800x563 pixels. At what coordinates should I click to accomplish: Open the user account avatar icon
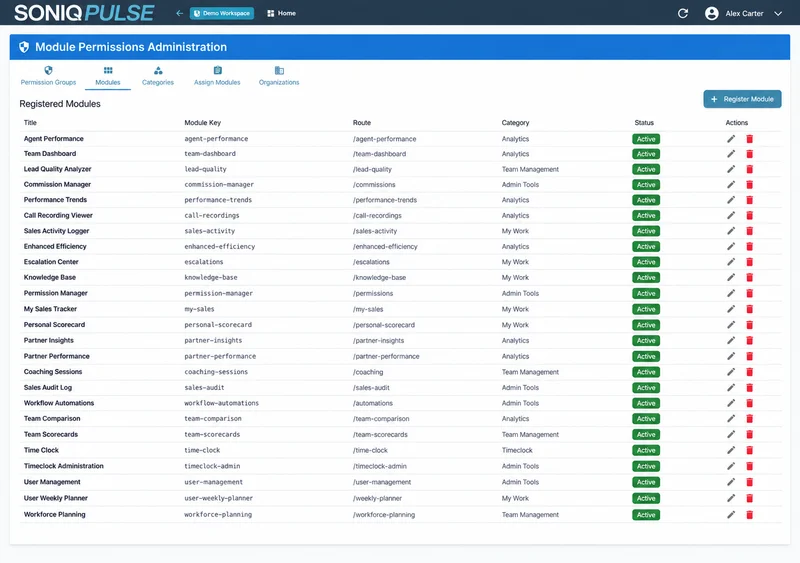pos(711,13)
